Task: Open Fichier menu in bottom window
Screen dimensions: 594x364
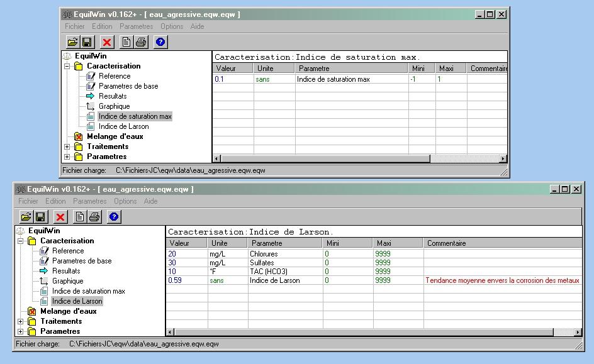Action: click(x=28, y=201)
